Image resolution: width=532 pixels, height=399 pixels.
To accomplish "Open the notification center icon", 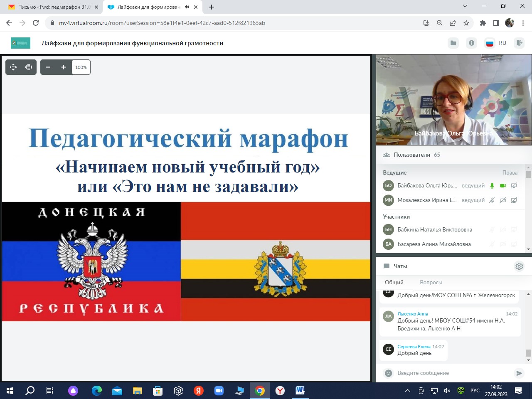I will click(x=518, y=391).
